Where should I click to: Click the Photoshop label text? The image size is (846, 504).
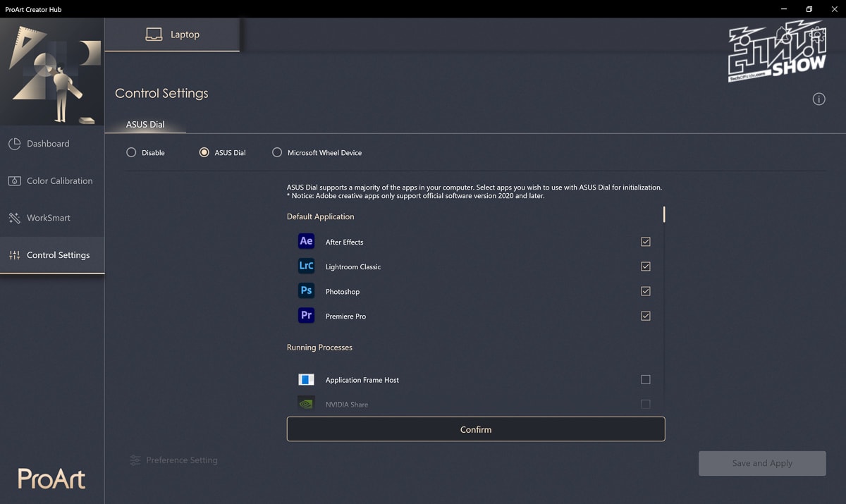(x=343, y=292)
